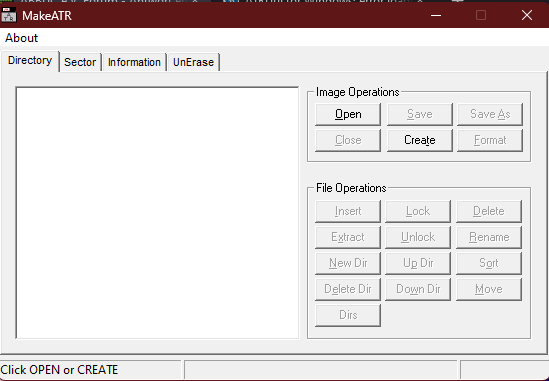Click the Delete file button

point(489,211)
